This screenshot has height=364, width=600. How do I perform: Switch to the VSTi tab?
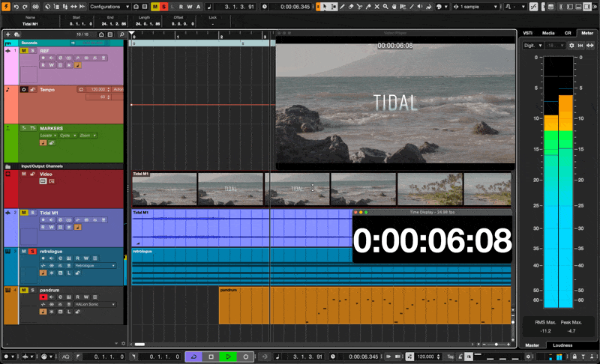(x=528, y=33)
